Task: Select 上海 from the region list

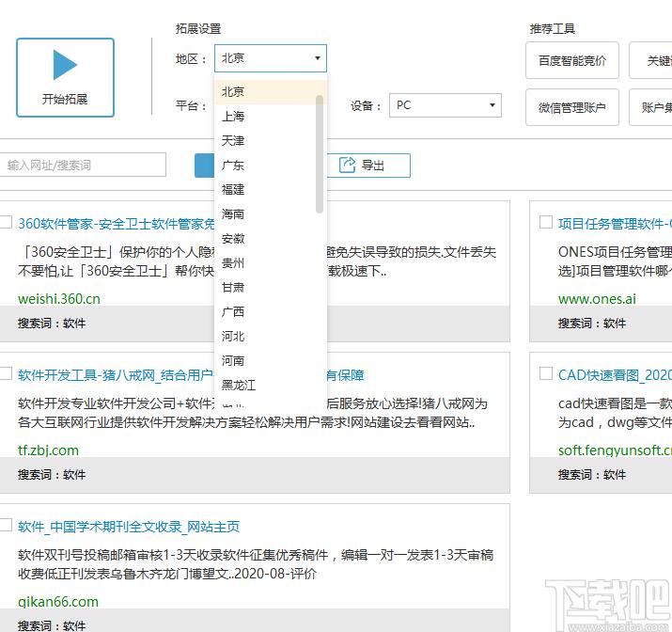Action: (x=271, y=117)
